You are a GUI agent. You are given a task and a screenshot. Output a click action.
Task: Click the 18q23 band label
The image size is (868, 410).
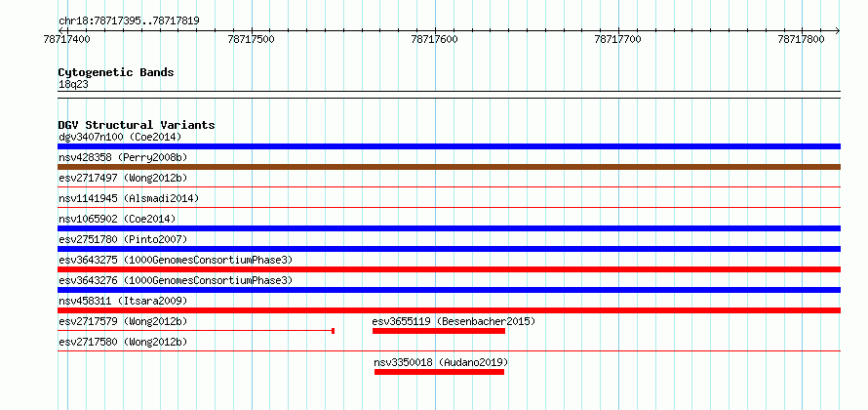coord(73,85)
